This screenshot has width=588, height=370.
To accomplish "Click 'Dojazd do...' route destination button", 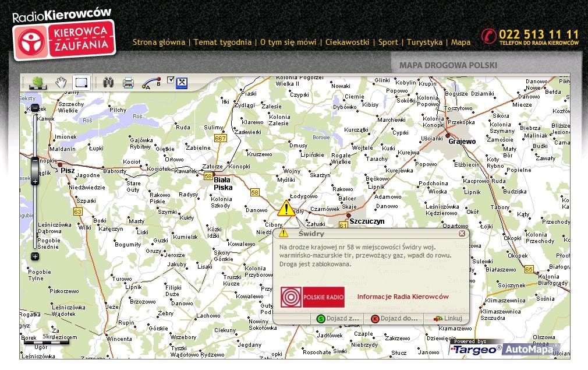I will (395, 319).
